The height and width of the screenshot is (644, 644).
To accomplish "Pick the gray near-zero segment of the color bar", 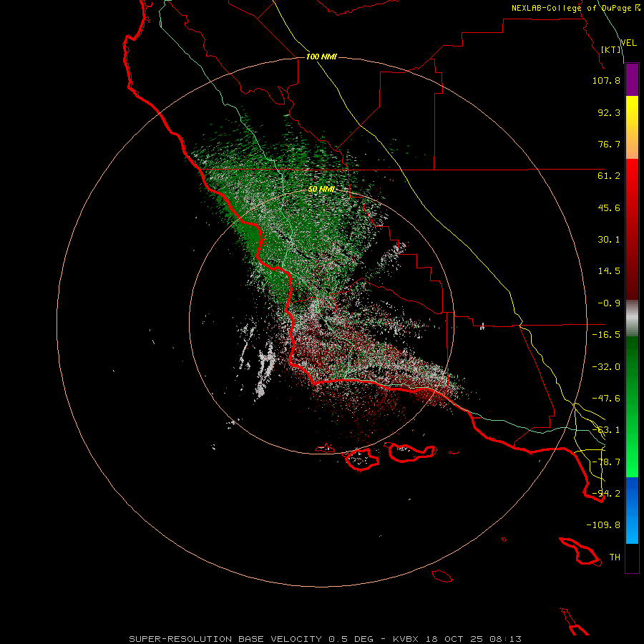I will coord(632,318).
